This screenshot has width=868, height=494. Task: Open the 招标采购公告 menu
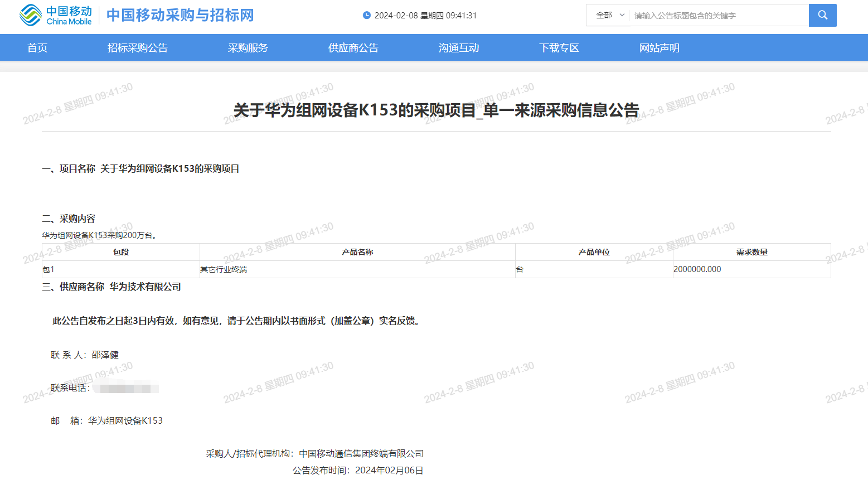coord(138,48)
